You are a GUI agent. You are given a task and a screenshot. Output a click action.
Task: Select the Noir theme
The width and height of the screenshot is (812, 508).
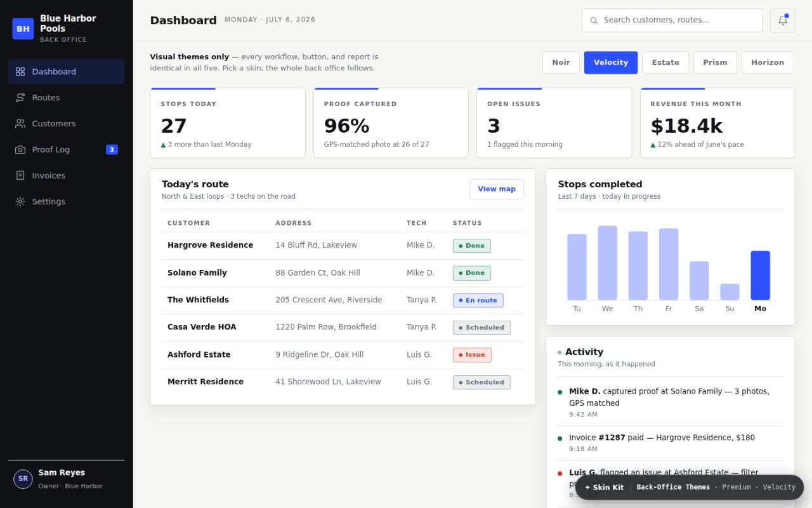pos(561,62)
